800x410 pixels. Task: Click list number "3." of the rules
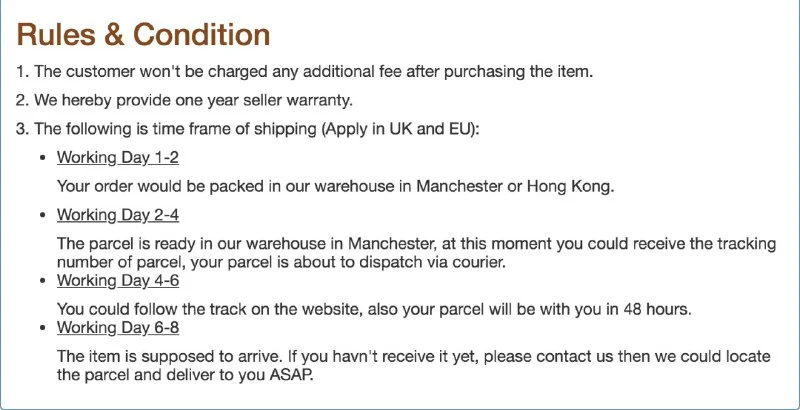pyautogui.click(x=23, y=129)
